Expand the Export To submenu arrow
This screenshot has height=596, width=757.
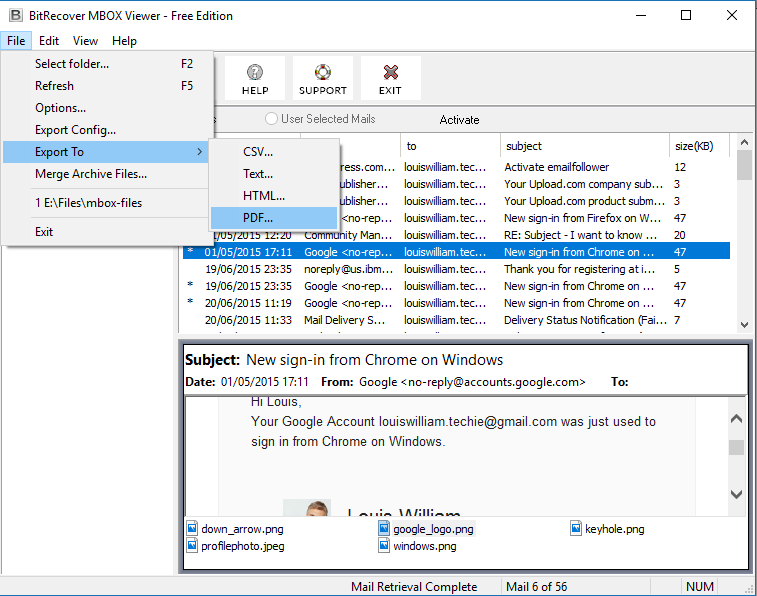coord(199,152)
